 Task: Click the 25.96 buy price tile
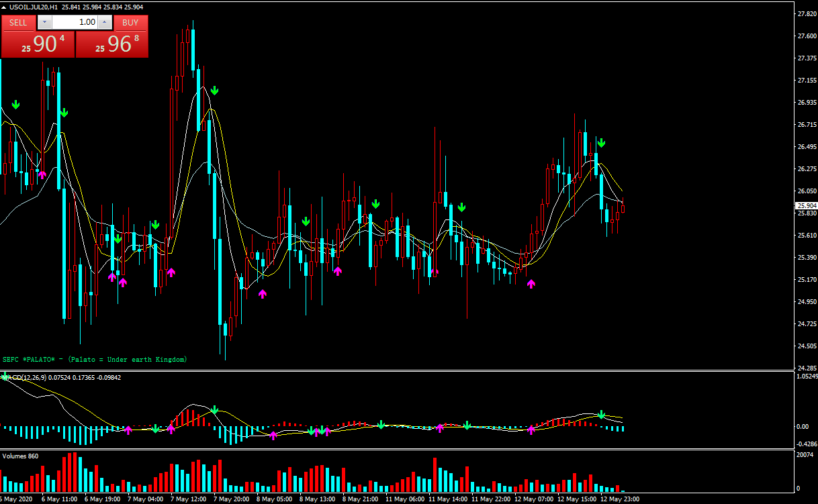tap(111, 44)
